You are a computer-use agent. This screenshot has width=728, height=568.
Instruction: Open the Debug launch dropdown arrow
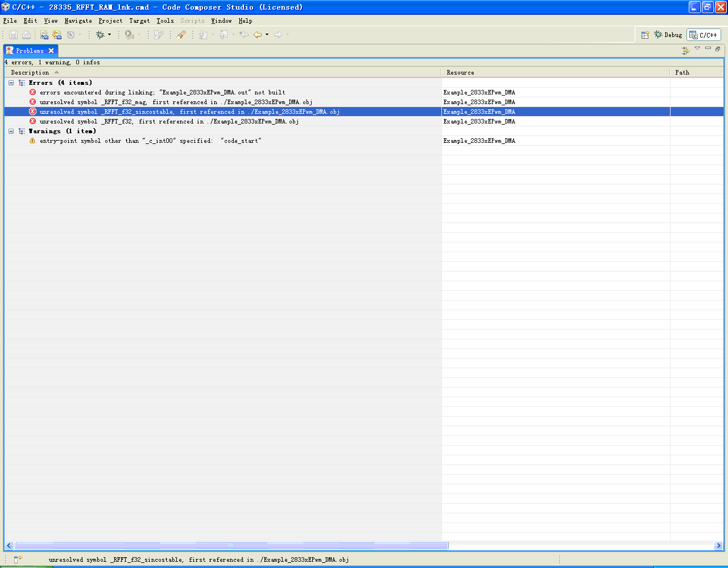(x=110, y=35)
